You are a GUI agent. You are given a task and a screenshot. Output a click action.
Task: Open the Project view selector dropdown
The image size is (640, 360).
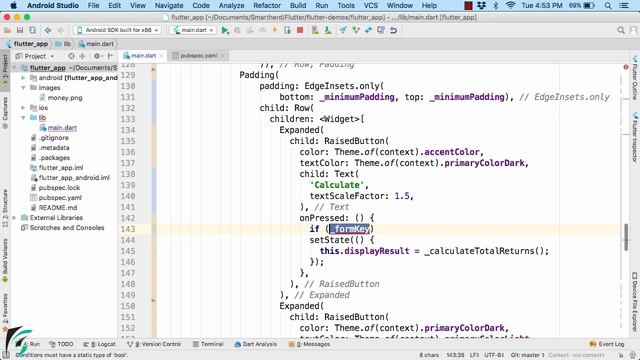(35, 56)
